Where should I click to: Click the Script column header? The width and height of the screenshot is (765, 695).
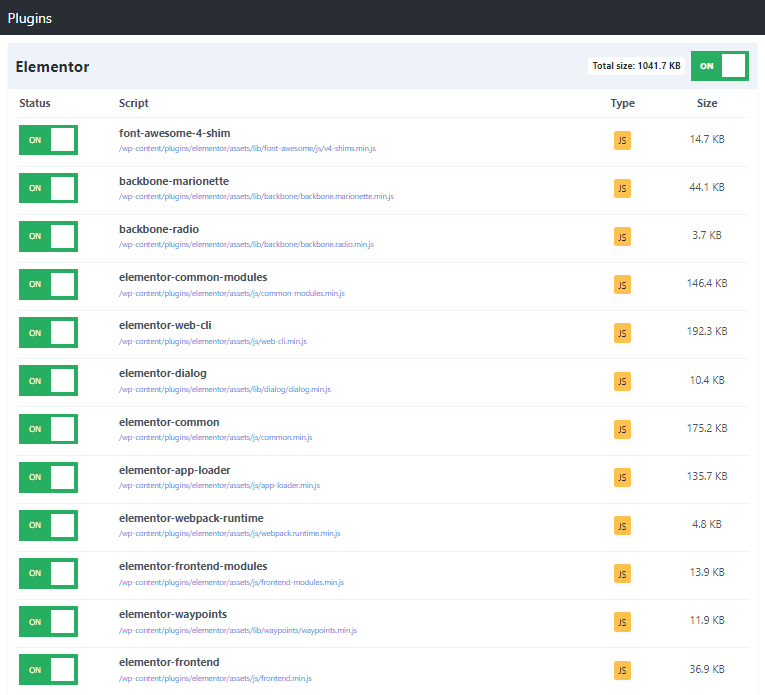tap(134, 103)
